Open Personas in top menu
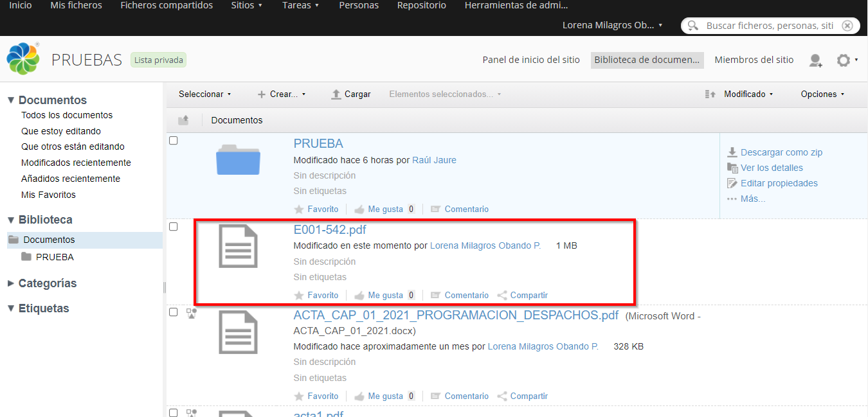Screen dimensions: 868x417 (x=359, y=5)
